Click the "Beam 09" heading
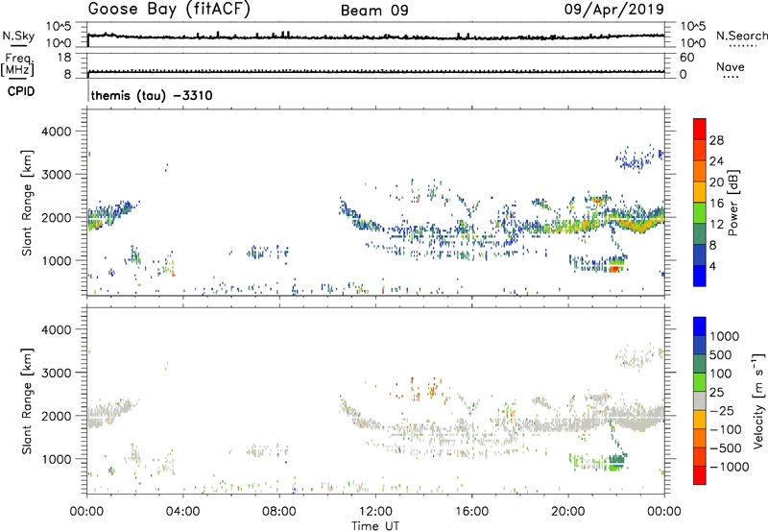Image resolution: width=768 pixels, height=532 pixels. click(374, 11)
